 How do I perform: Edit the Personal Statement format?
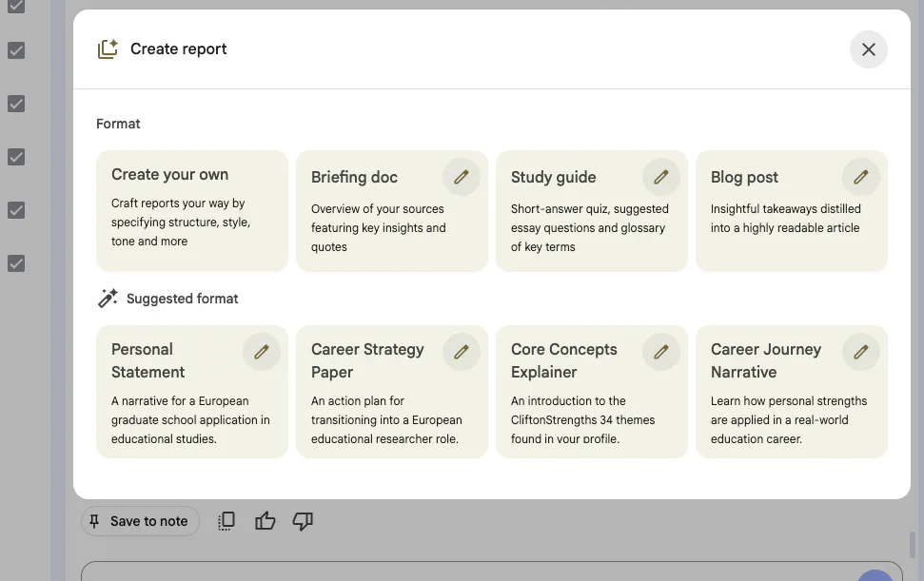(261, 352)
